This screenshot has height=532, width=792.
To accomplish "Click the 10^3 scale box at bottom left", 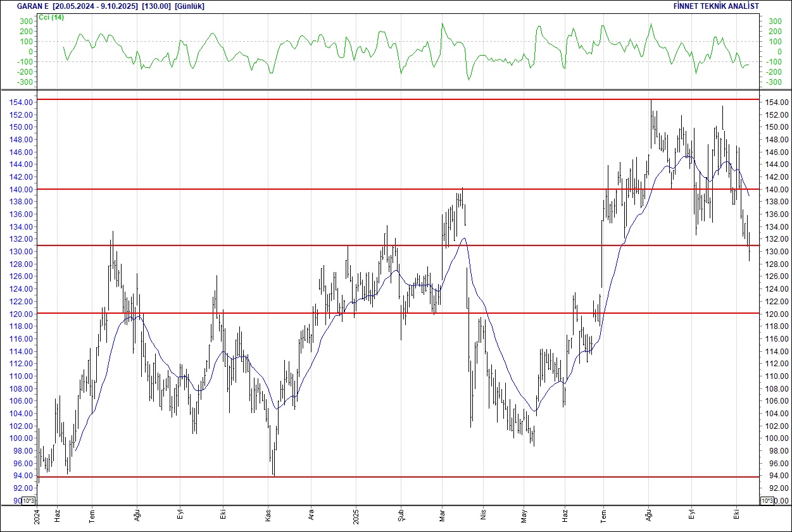I will click(30, 501).
